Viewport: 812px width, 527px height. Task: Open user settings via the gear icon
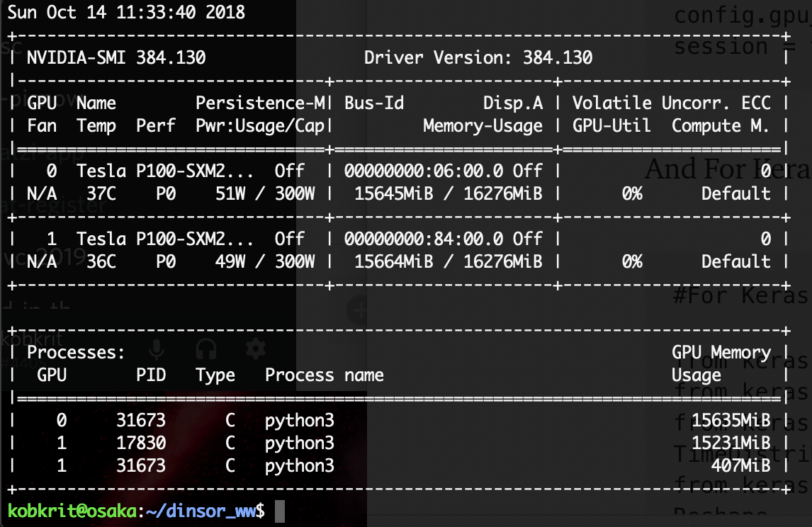click(x=255, y=348)
